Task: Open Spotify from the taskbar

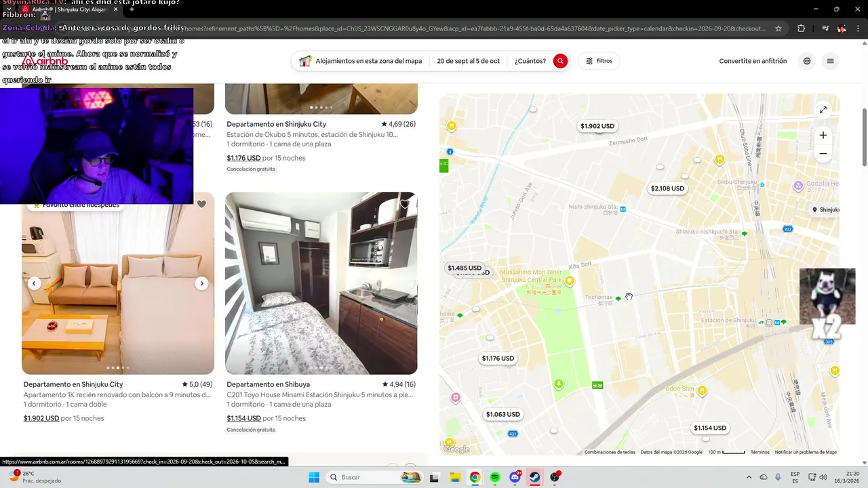Action: click(495, 477)
